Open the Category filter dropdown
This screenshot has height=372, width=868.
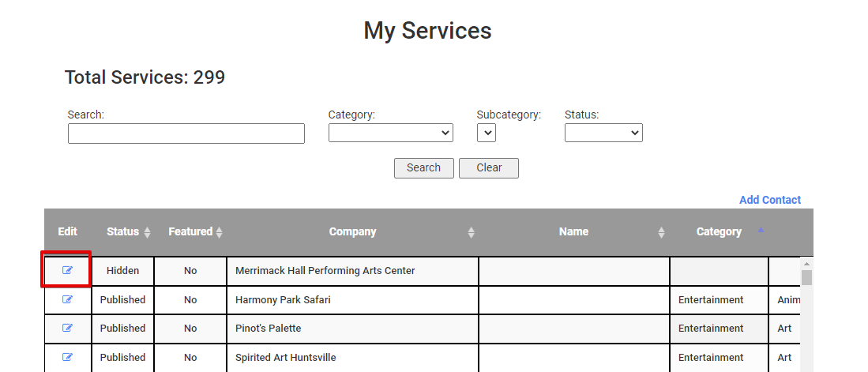click(x=390, y=133)
